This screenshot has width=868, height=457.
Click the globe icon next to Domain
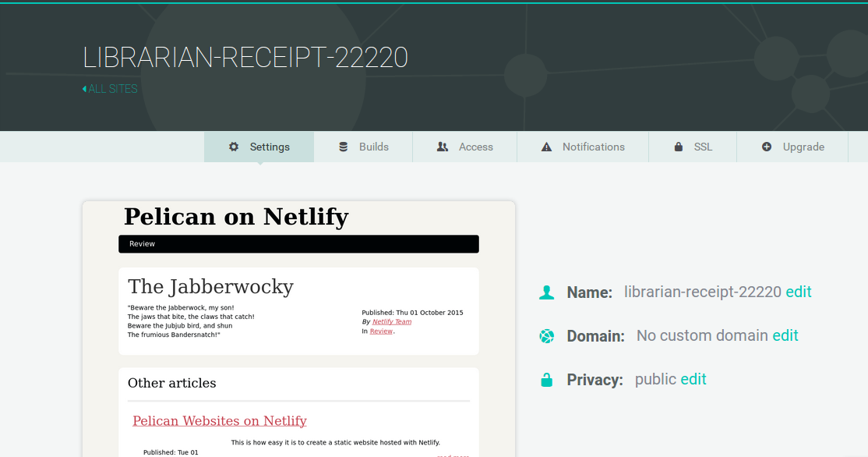546,336
